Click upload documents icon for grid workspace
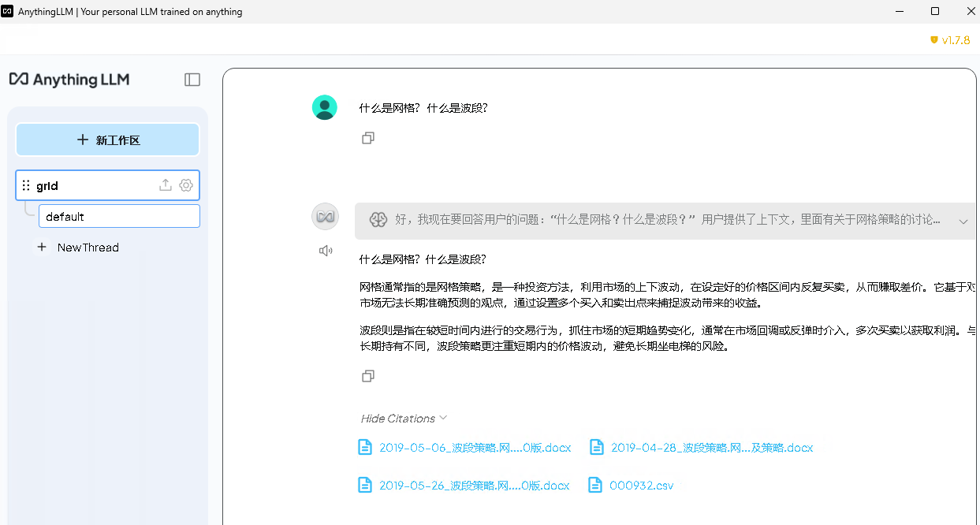 [x=166, y=185]
